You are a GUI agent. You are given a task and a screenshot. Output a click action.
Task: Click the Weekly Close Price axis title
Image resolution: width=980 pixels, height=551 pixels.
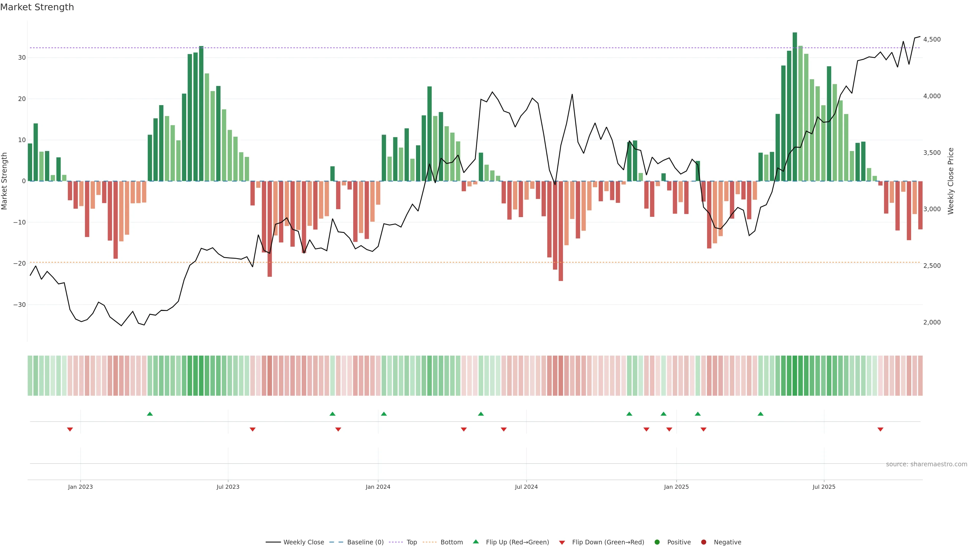tap(951, 181)
